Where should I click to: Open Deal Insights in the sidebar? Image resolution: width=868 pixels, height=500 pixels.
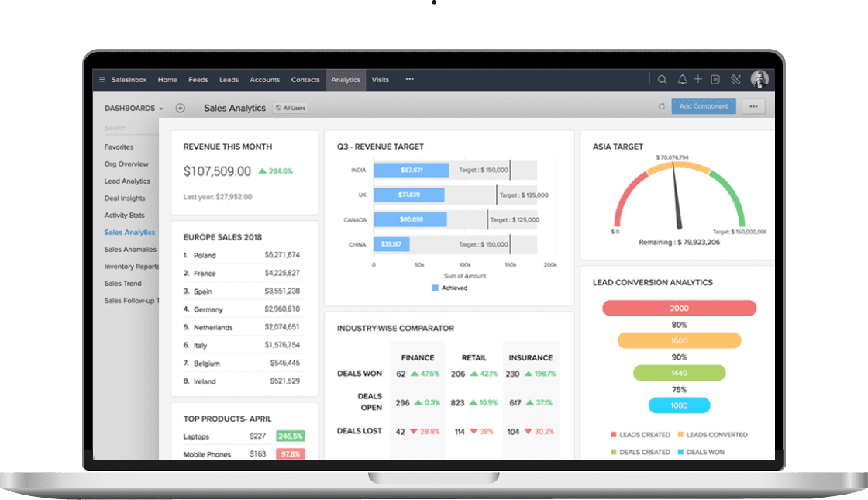click(x=125, y=198)
